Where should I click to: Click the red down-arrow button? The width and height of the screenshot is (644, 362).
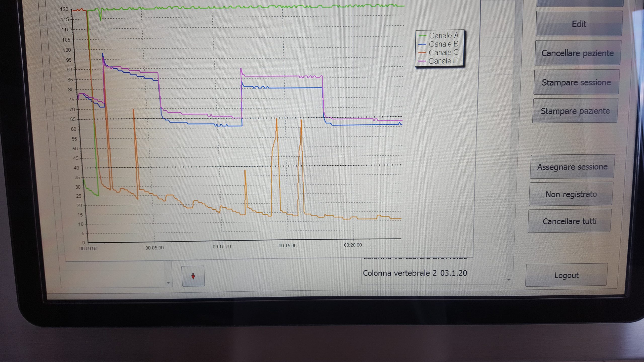pyautogui.click(x=193, y=276)
